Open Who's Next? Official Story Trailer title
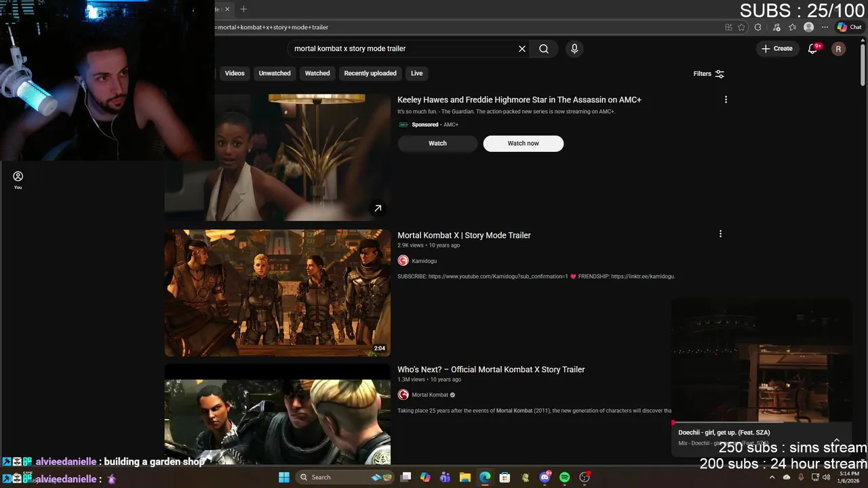 click(491, 369)
